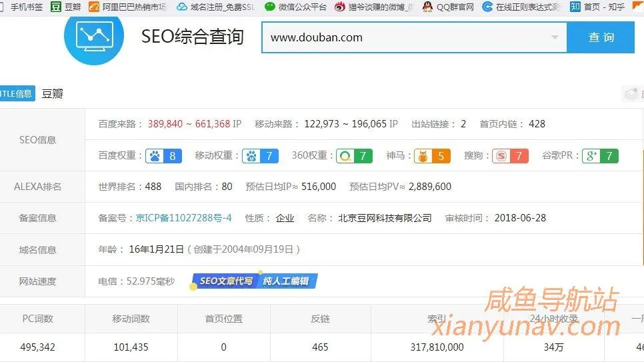The width and height of the screenshot is (644, 362).
Task: Select the TITLE信息 tab label
Action: click(17, 94)
